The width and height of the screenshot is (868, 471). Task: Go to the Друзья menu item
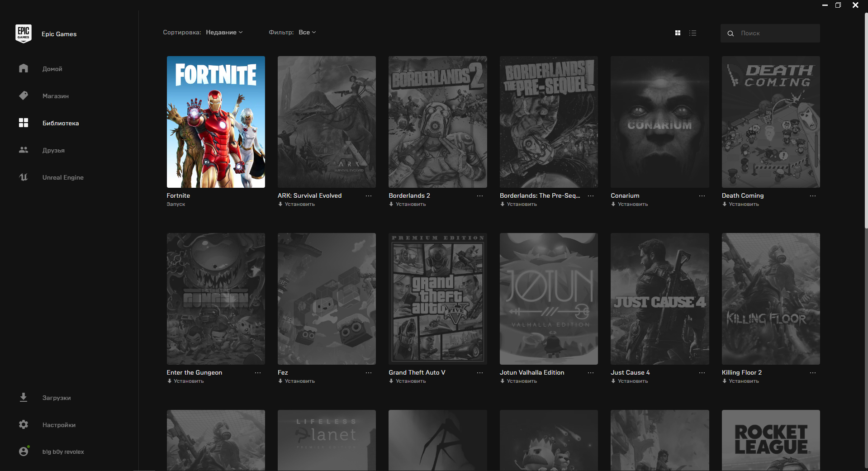[x=53, y=150]
